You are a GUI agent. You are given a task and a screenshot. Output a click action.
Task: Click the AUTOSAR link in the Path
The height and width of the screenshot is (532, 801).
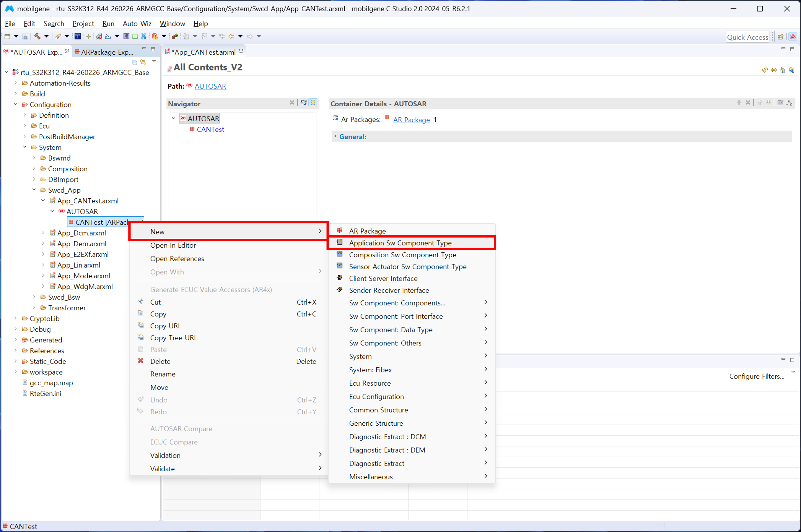pos(210,86)
